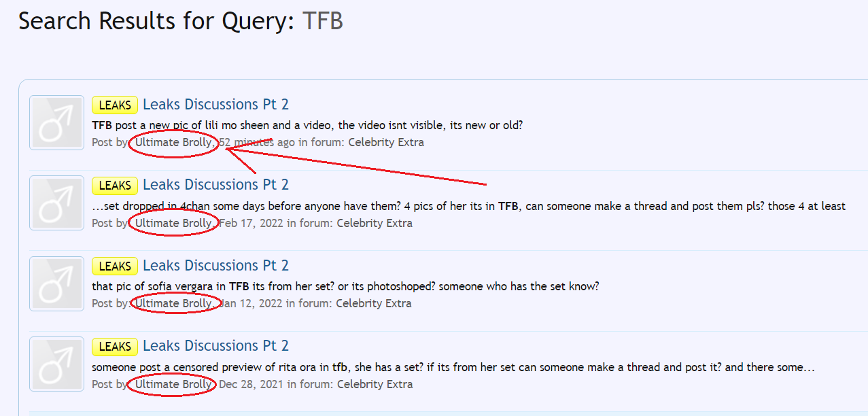This screenshot has height=416, width=868.
Task: Open Ultimate Brolly profile on Feb 17, 2022 post
Action: 173,223
